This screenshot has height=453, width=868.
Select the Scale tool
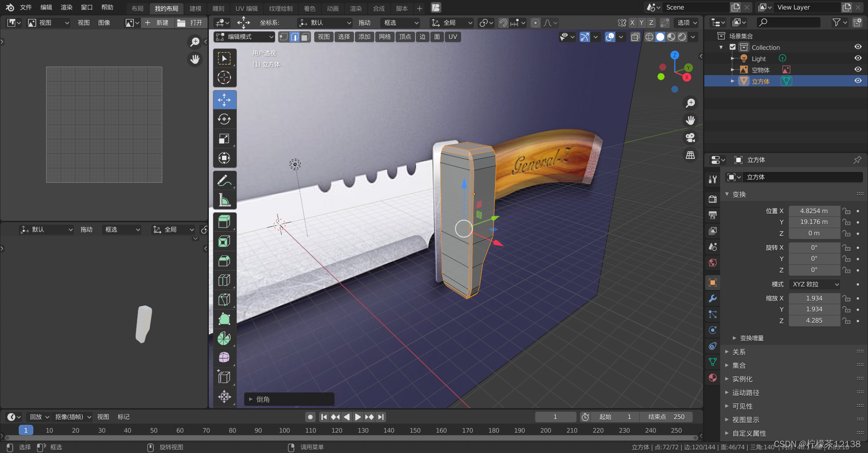(x=224, y=138)
